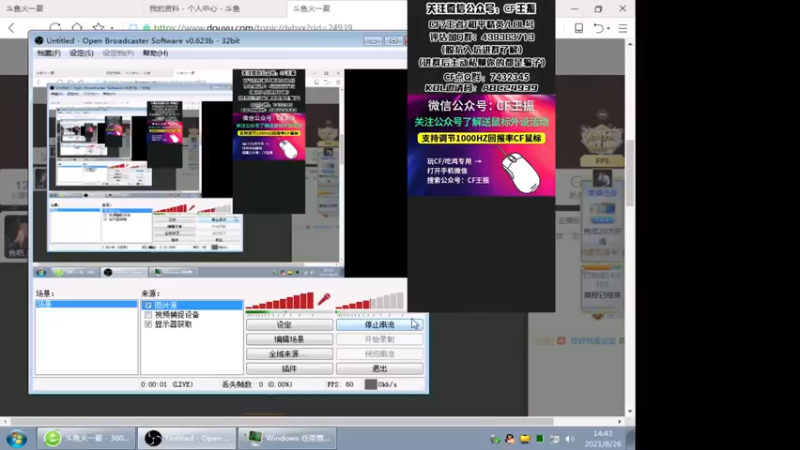Click the FPS badge on the webpage sidebar
The width and height of the screenshot is (800, 450).
tap(602, 161)
